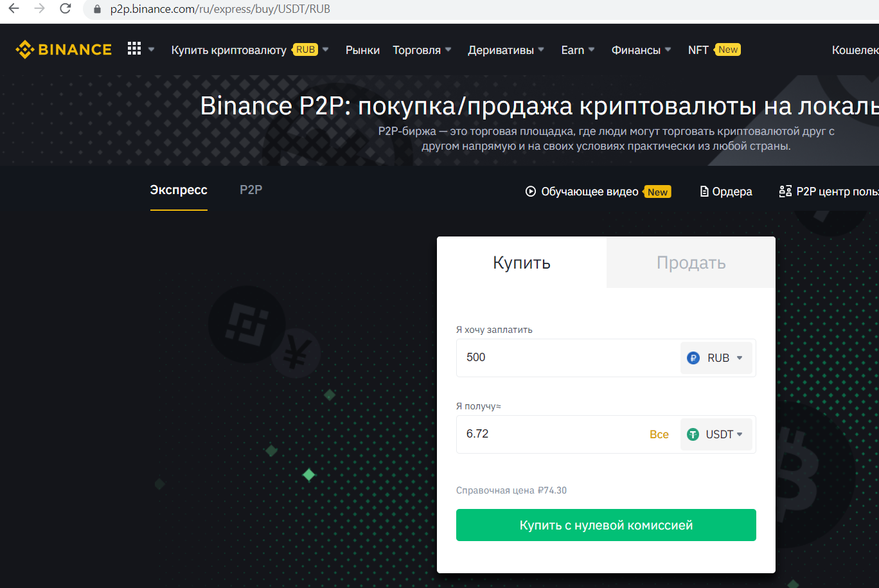The image size is (879, 588).
Task: Click the browser back arrow
Action: [x=13, y=9]
